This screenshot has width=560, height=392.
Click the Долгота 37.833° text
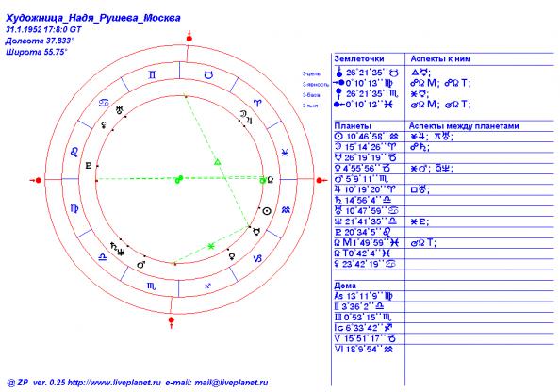coord(40,41)
